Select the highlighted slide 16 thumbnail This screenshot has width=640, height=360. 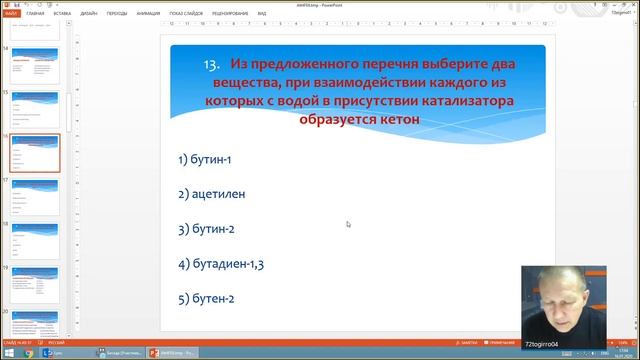35,153
